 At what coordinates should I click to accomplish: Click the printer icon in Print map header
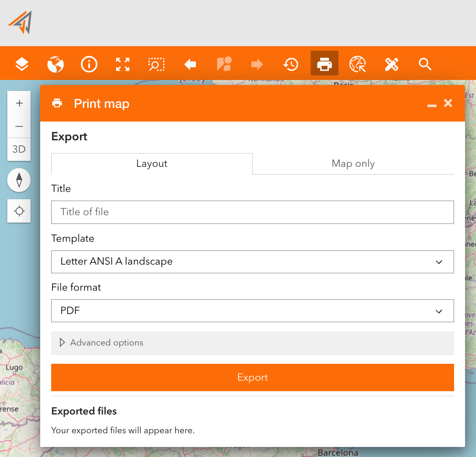pos(57,103)
